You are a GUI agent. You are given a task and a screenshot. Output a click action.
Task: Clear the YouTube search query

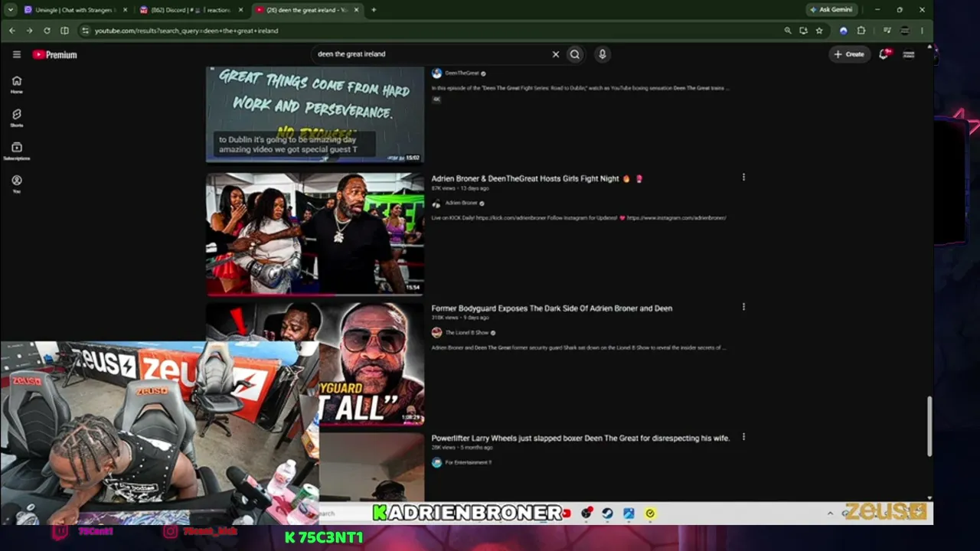(x=556, y=54)
